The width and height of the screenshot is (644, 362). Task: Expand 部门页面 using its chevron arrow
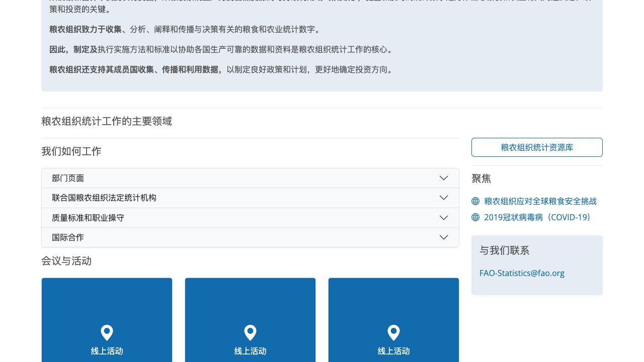click(443, 178)
